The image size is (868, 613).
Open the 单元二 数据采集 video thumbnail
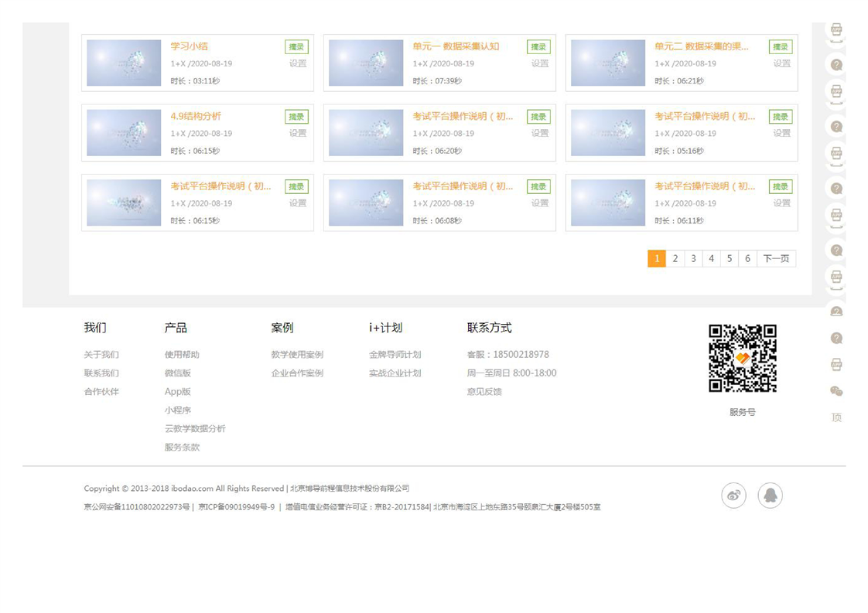[607, 63]
